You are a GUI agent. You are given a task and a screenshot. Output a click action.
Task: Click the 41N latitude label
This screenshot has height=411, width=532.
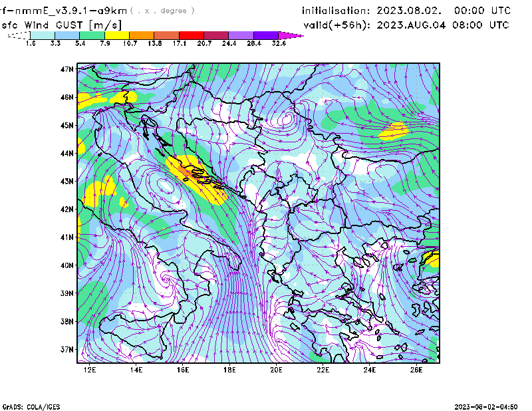67,237
